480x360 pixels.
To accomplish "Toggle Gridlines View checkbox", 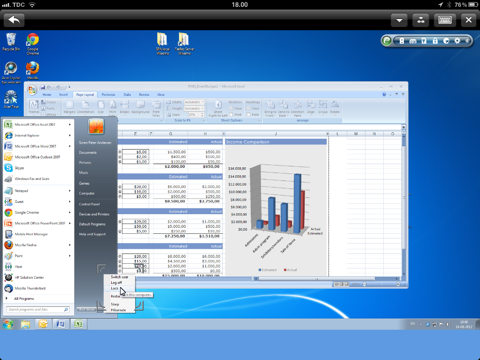I will point(231,109).
